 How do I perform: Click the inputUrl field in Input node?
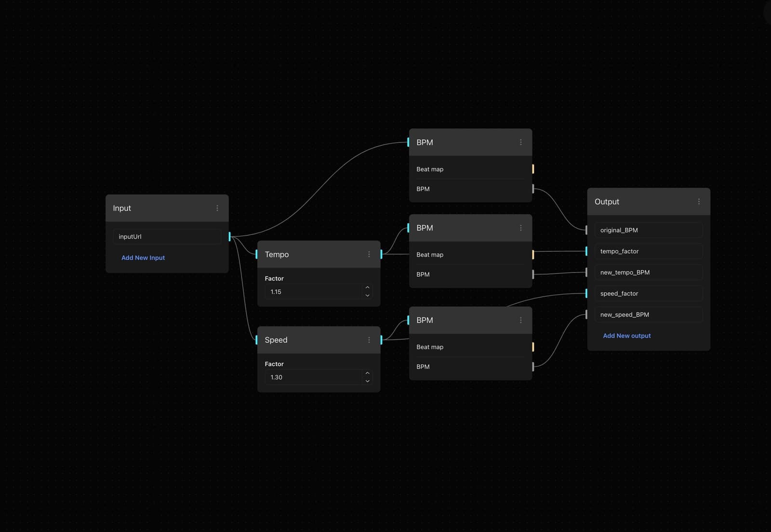(167, 236)
